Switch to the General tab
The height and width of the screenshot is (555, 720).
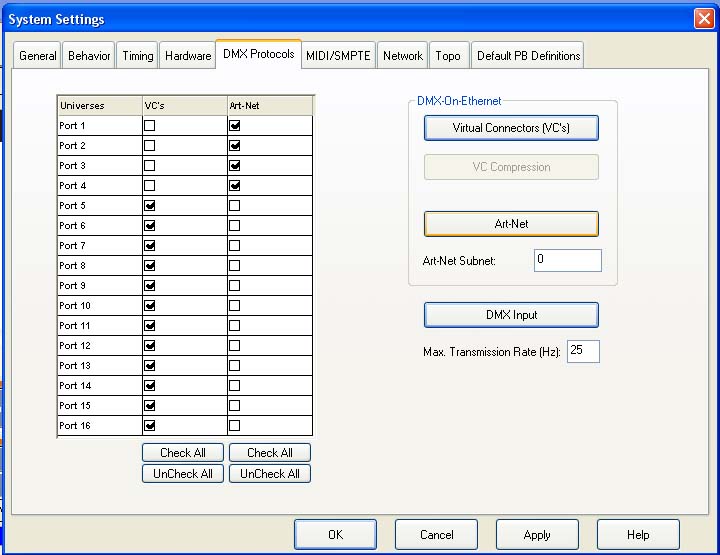pyautogui.click(x=37, y=56)
